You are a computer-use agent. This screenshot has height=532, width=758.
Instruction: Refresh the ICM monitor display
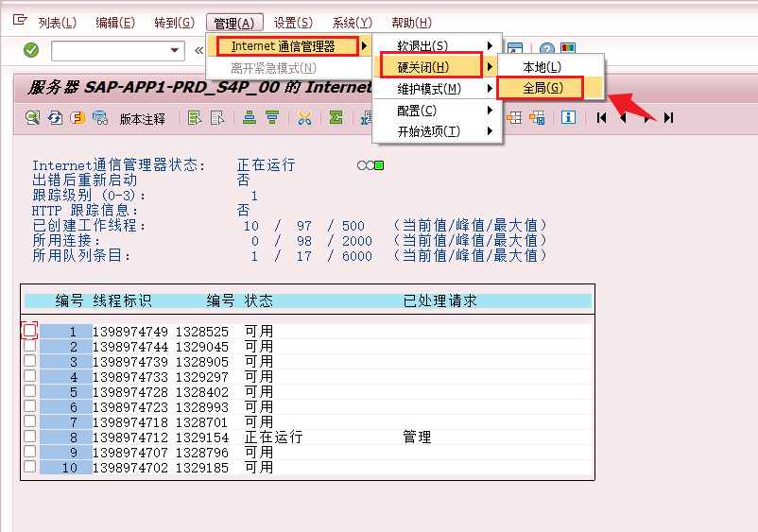(55, 117)
